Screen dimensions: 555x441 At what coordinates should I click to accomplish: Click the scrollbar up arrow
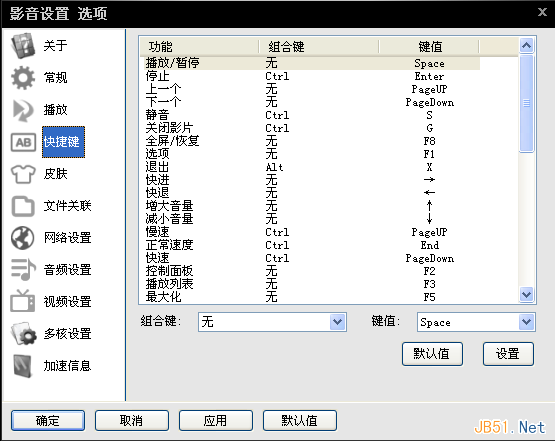[x=527, y=46]
